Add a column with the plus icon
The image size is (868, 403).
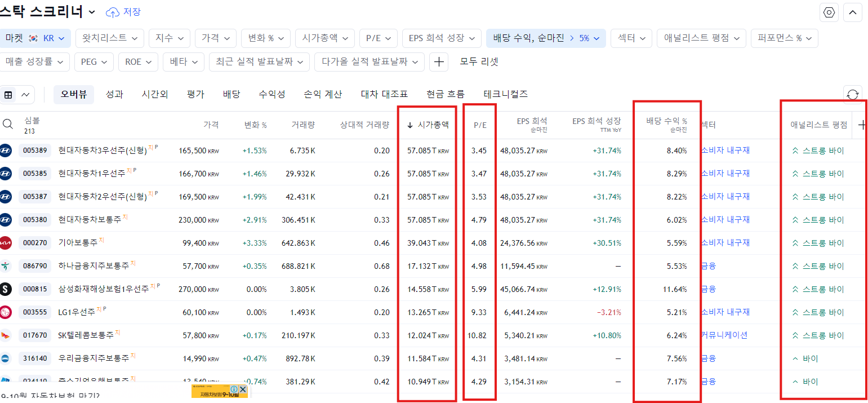[862, 125]
